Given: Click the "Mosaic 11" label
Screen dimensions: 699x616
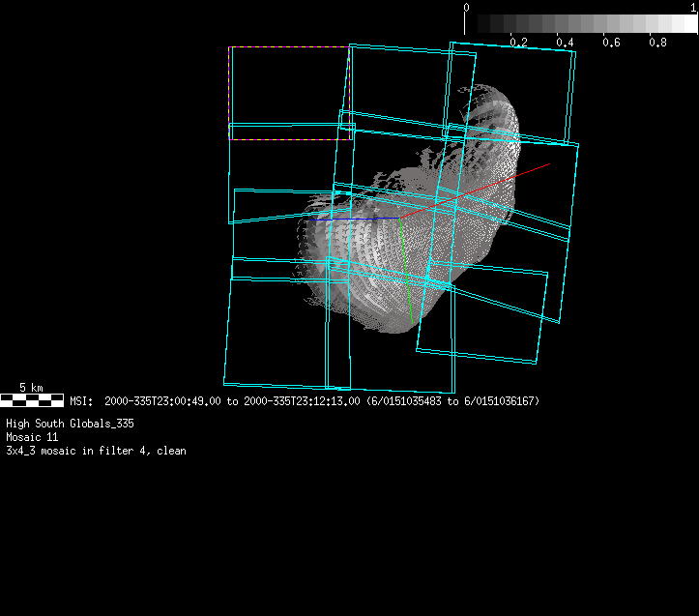Looking at the screenshot, I should [x=33, y=437].
